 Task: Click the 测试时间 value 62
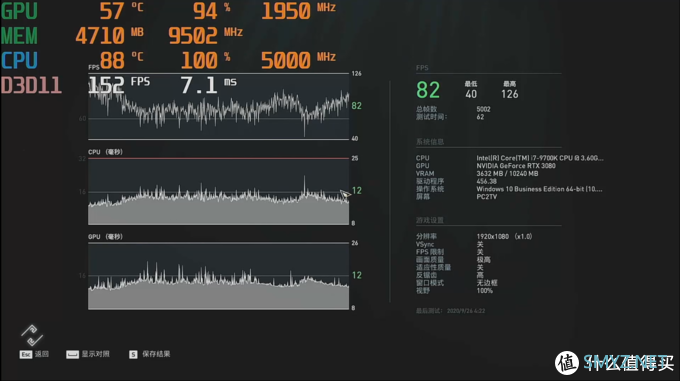pos(480,117)
